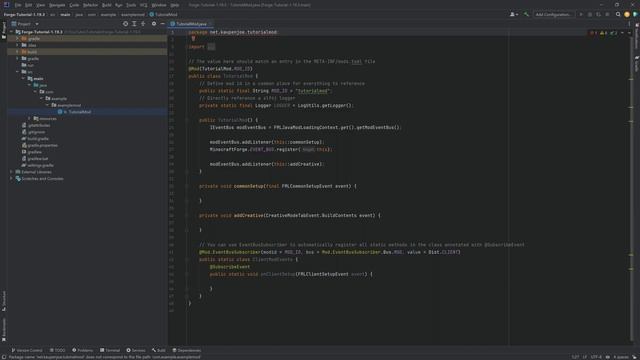Click the red error bulb in gutter

[193, 39]
